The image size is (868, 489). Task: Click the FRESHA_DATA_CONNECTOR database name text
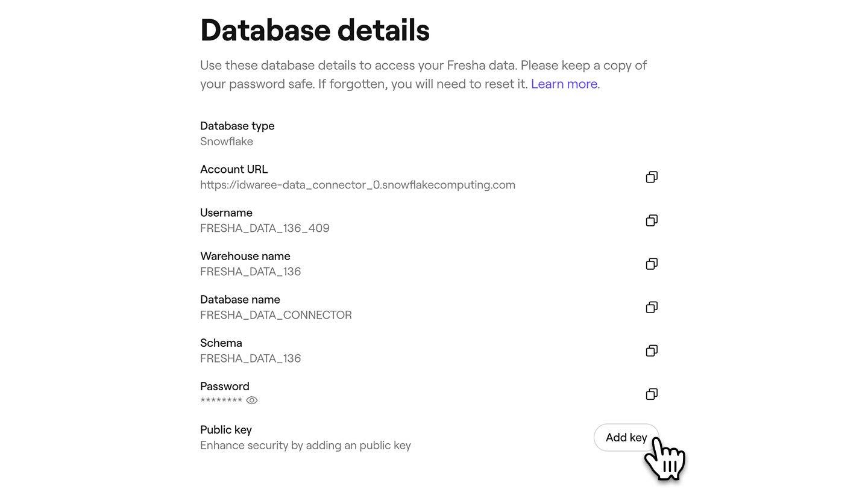(275, 315)
